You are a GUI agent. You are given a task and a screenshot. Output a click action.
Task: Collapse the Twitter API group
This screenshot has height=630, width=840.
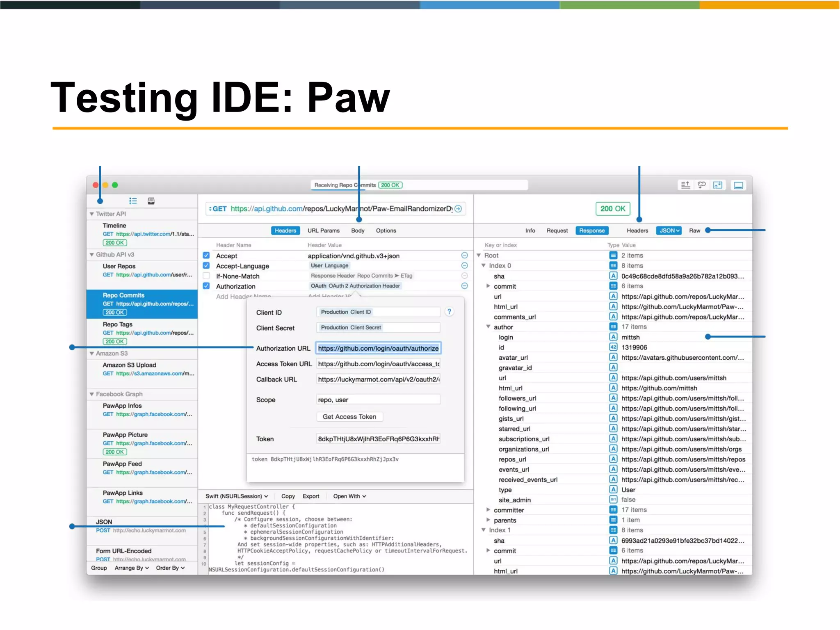point(92,214)
